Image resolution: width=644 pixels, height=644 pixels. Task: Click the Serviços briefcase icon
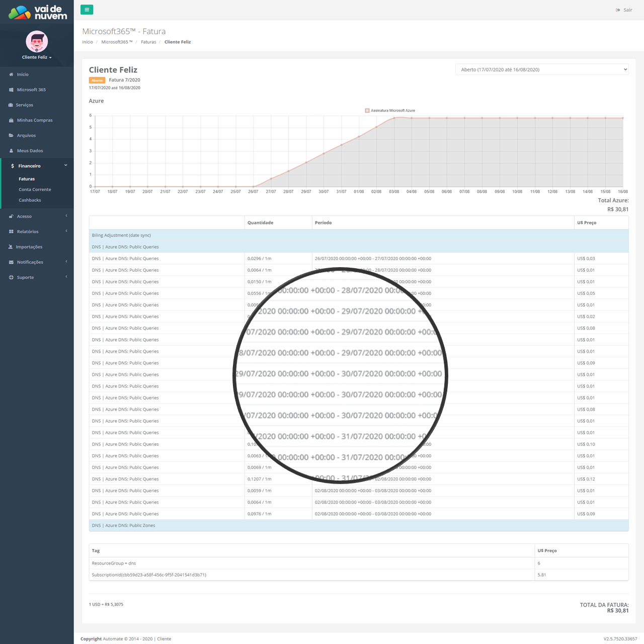coord(11,105)
